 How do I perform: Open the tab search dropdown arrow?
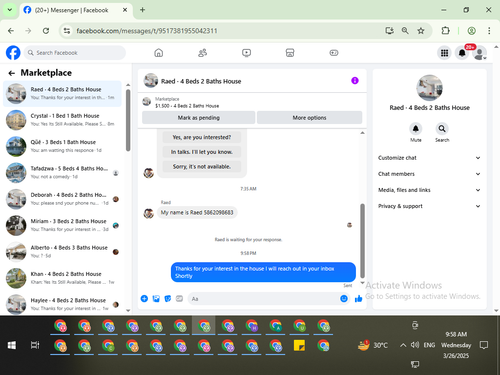10,10
